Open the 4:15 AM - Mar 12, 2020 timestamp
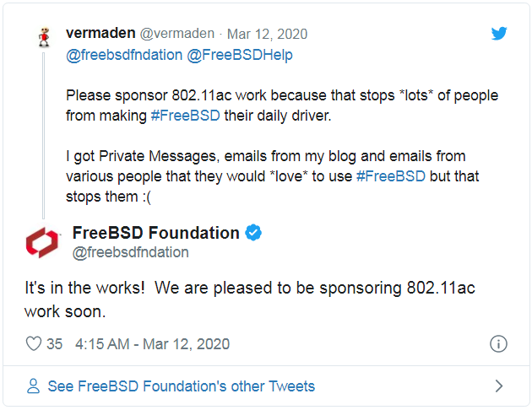This screenshot has width=532, height=410. point(152,344)
